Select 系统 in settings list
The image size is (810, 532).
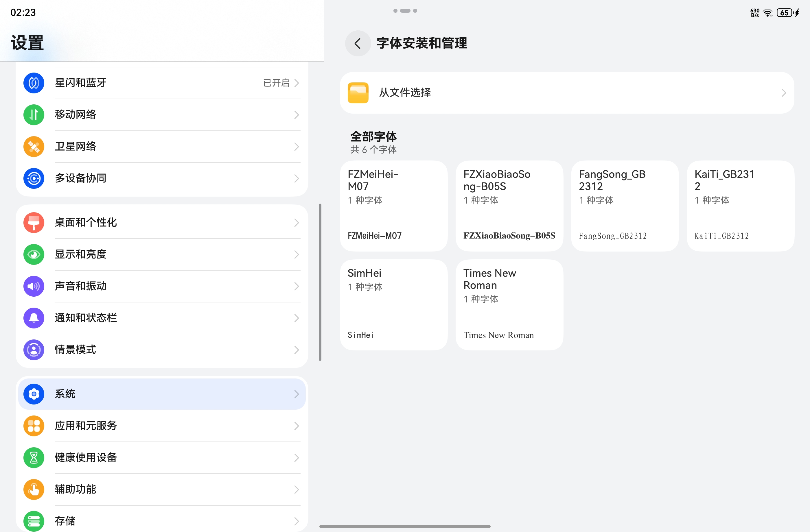pos(162,394)
